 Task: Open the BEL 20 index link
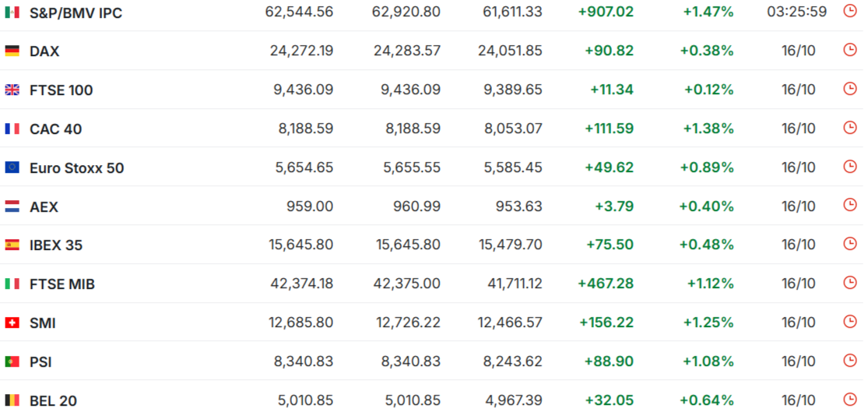pyautogui.click(x=53, y=401)
